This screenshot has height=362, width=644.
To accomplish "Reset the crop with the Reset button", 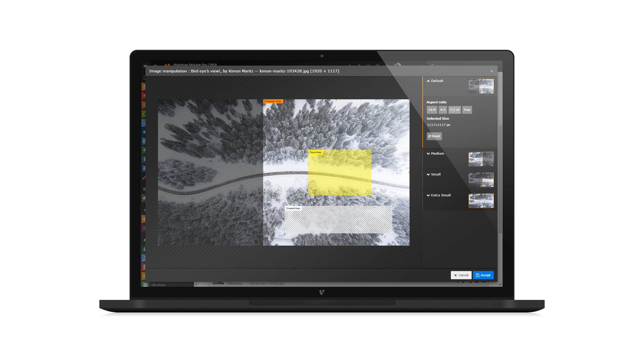I will 434,136.
